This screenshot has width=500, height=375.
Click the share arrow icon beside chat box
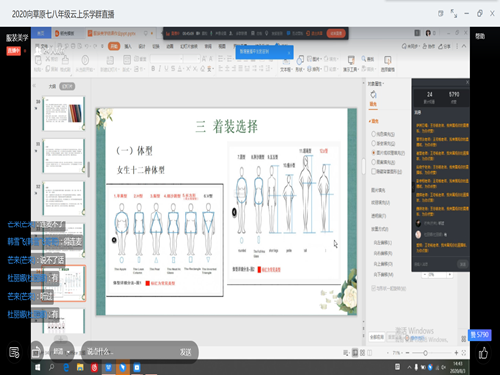tap(36, 352)
